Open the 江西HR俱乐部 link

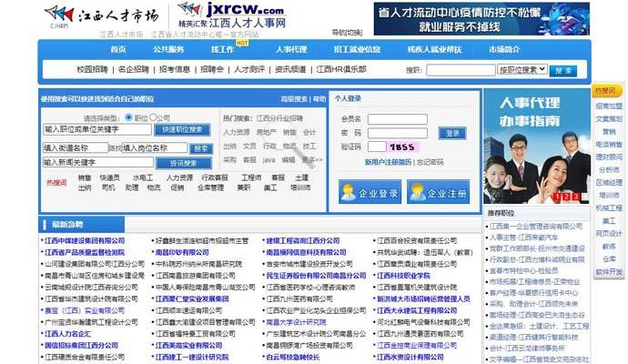[341, 69]
